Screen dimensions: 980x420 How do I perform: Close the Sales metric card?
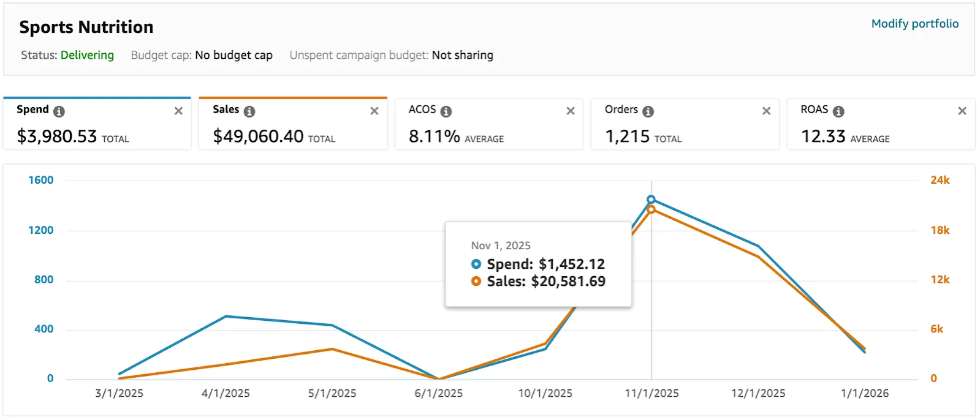tap(374, 111)
